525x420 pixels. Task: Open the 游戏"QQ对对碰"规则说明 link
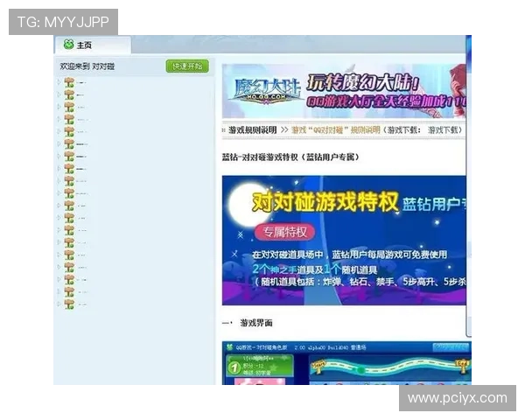pyautogui.click(x=336, y=130)
